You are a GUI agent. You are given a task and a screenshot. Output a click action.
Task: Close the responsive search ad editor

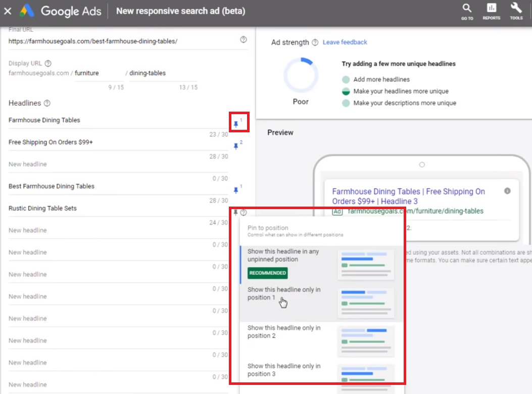(8, 11)
